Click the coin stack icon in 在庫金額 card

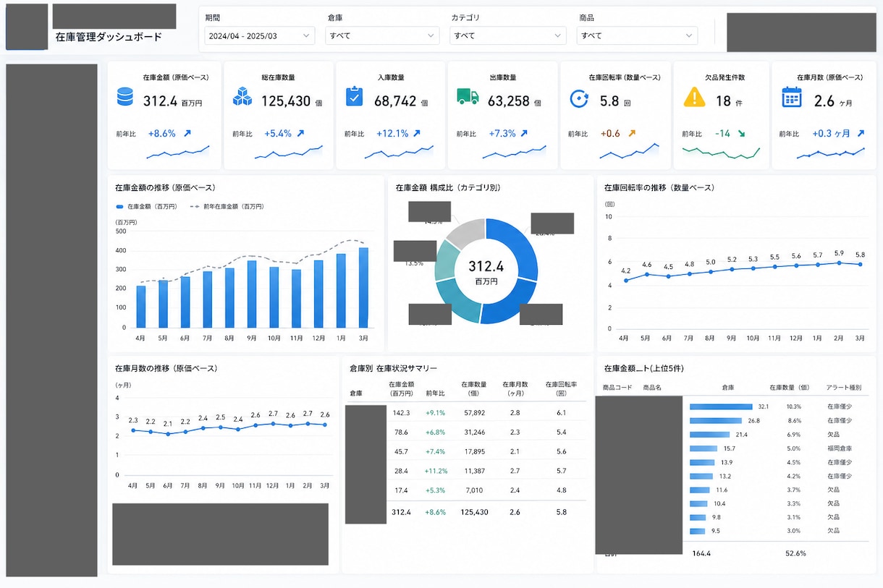(x=125, y=98)
